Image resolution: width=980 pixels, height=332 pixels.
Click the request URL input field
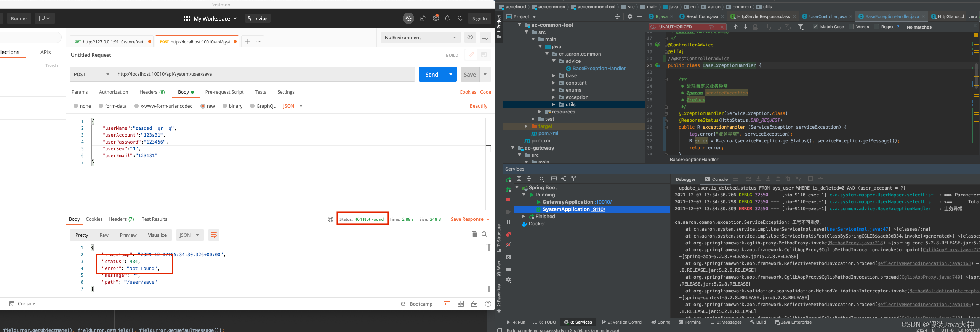pyautogui.click(x=264, y=74)
